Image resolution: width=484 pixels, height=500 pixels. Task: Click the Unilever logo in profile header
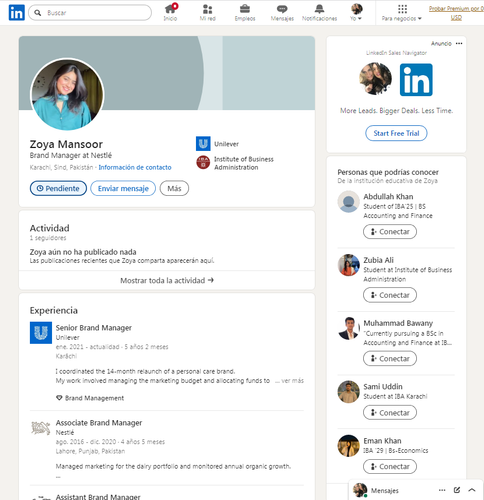click(203, 144)
